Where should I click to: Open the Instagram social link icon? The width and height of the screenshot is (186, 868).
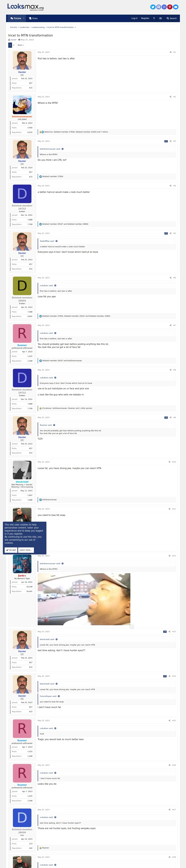(164, 7)
